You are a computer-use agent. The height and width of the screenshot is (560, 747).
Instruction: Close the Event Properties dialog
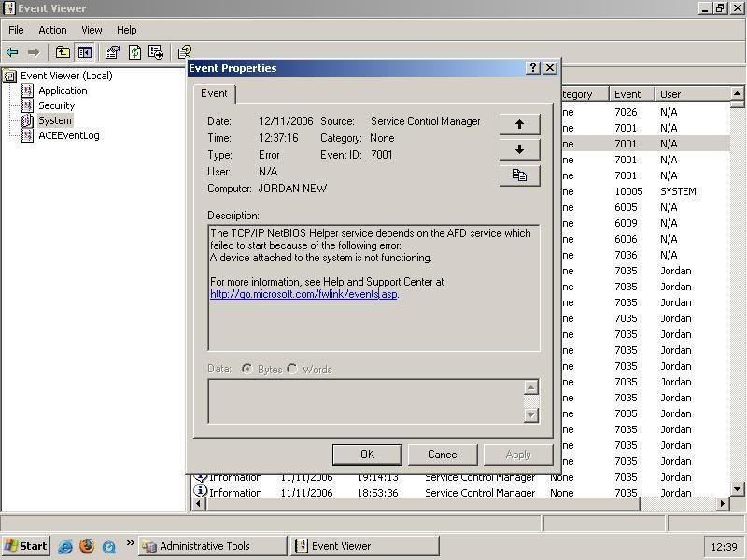click(550, 68)
